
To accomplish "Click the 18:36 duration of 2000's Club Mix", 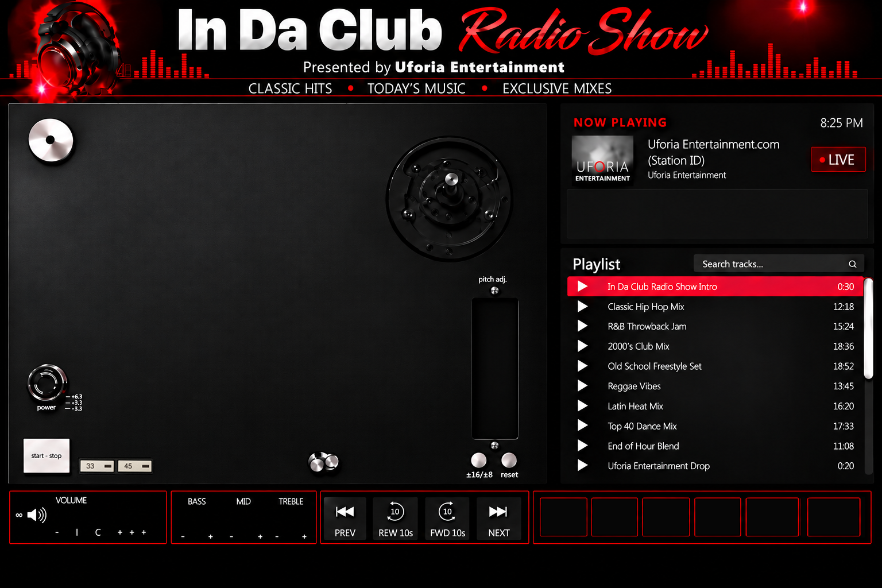I will pyautogui.click(x=844, y=346).
